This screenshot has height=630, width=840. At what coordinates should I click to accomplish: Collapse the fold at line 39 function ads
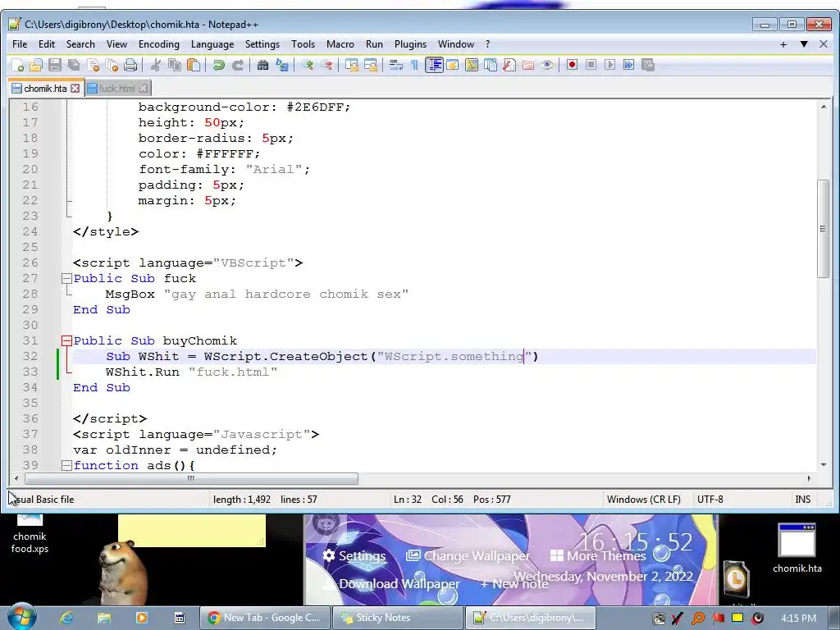pyautogui.click(x=66, y=466)
